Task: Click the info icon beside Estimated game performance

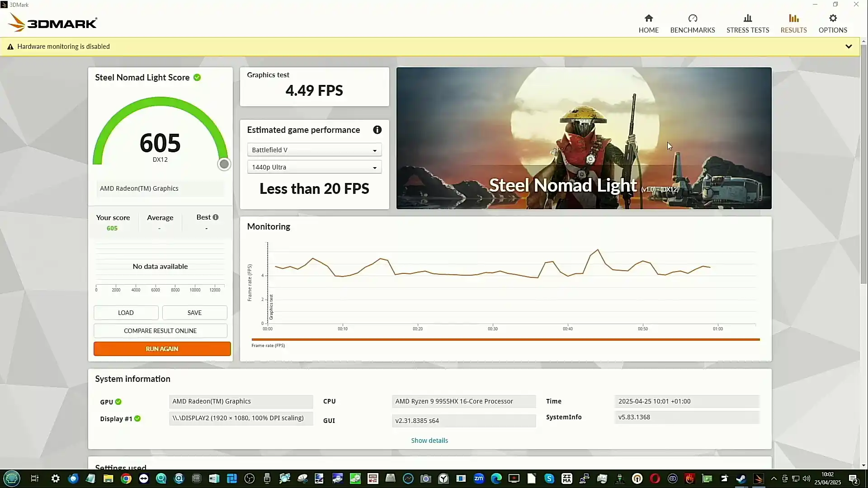Action: [x=377, y=130]
